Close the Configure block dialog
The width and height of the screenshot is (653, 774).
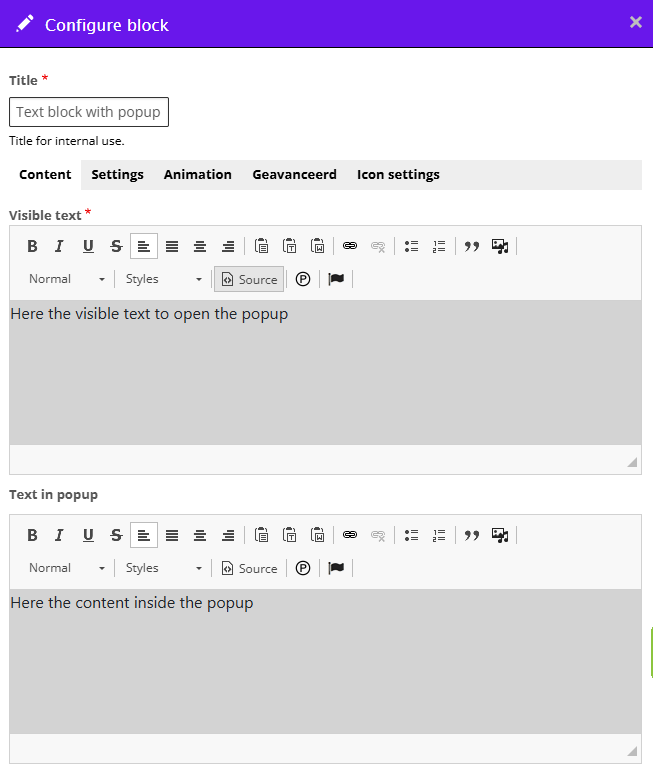coord(636,22)
